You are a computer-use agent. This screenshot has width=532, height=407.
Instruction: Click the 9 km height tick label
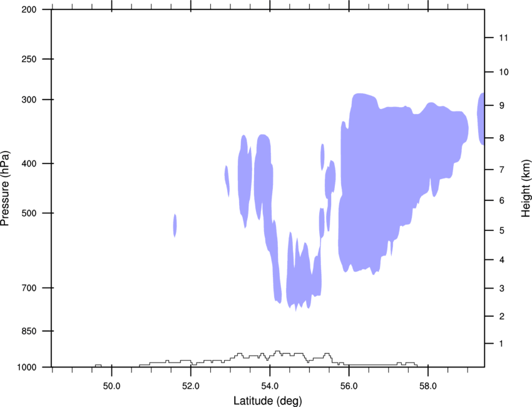pos(501,106)
